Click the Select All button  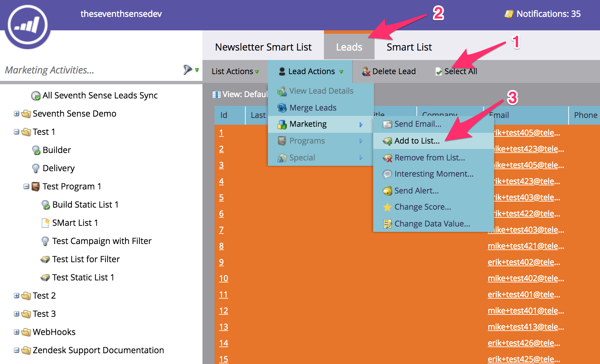tap(456, 71)
